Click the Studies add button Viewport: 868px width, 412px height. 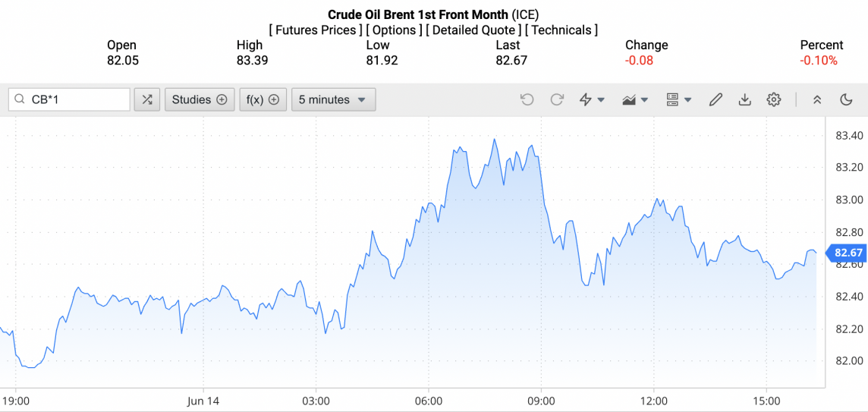coord(200,99)
